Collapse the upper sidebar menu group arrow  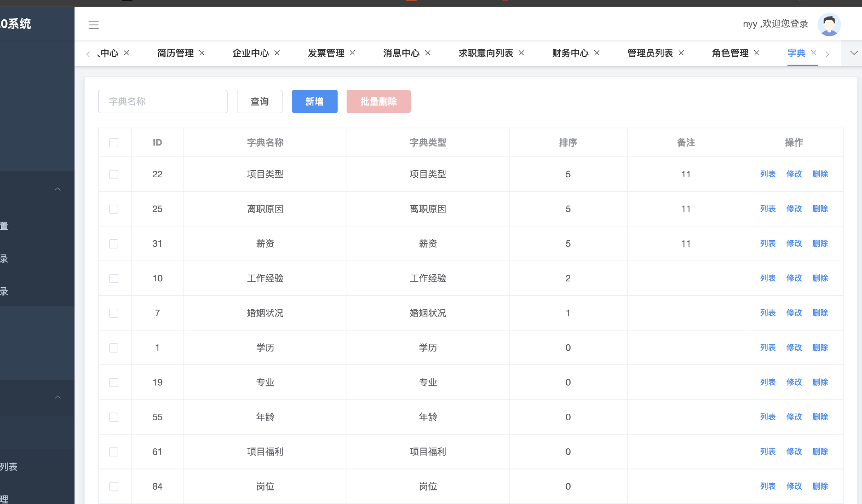pyautogui.click(x=57, y=189)
